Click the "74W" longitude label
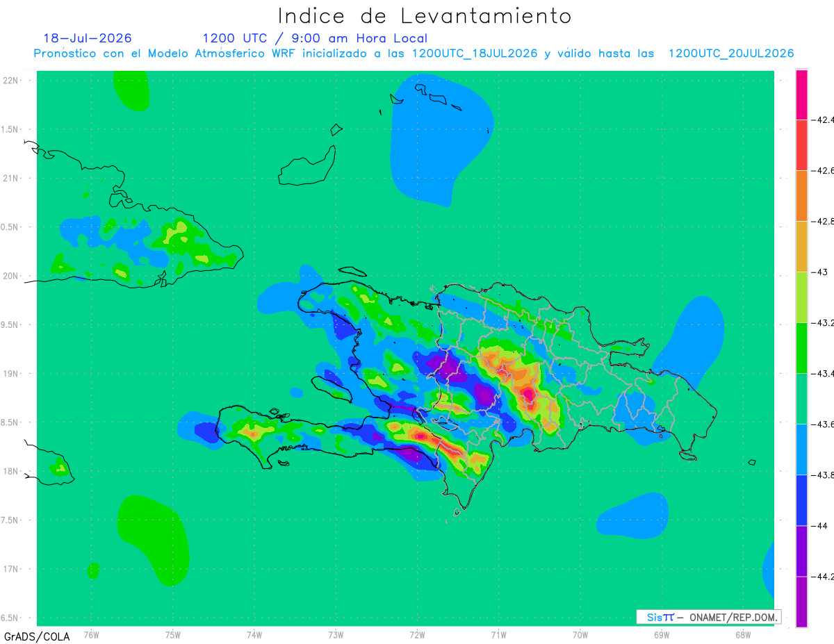Image resolution: width=834 pixels, height=644 pixels. 254,634
